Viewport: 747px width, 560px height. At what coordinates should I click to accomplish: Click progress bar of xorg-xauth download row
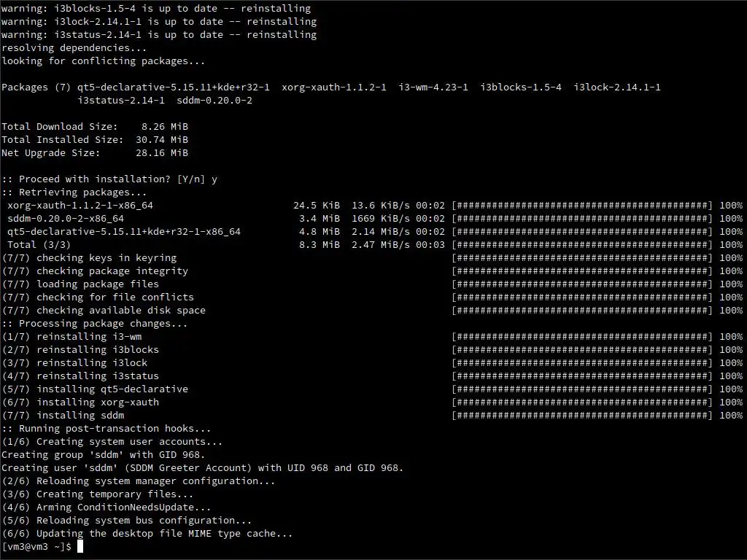(582, 205)
